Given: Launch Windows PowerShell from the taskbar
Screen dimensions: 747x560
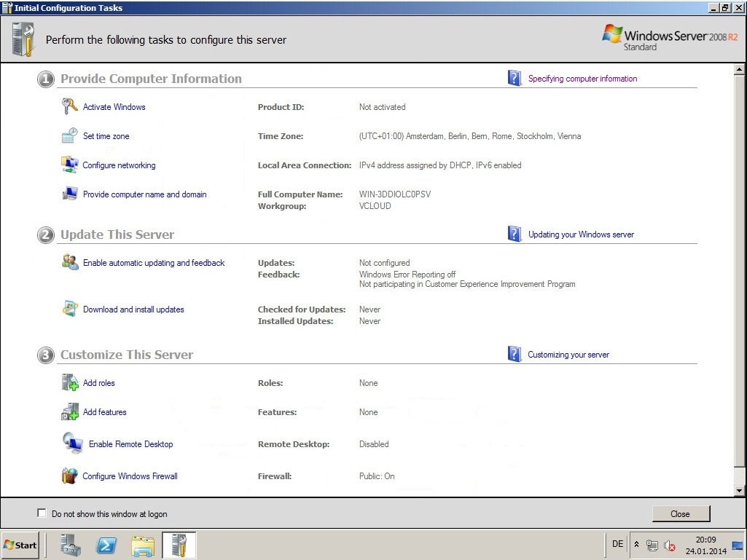Looking at the screenshot, I should 106,545.
